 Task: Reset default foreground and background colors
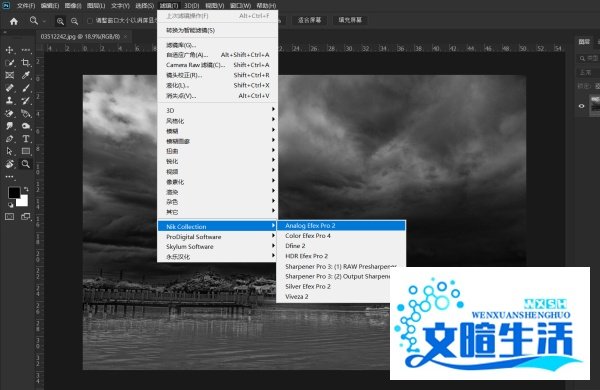coord(10,205)
